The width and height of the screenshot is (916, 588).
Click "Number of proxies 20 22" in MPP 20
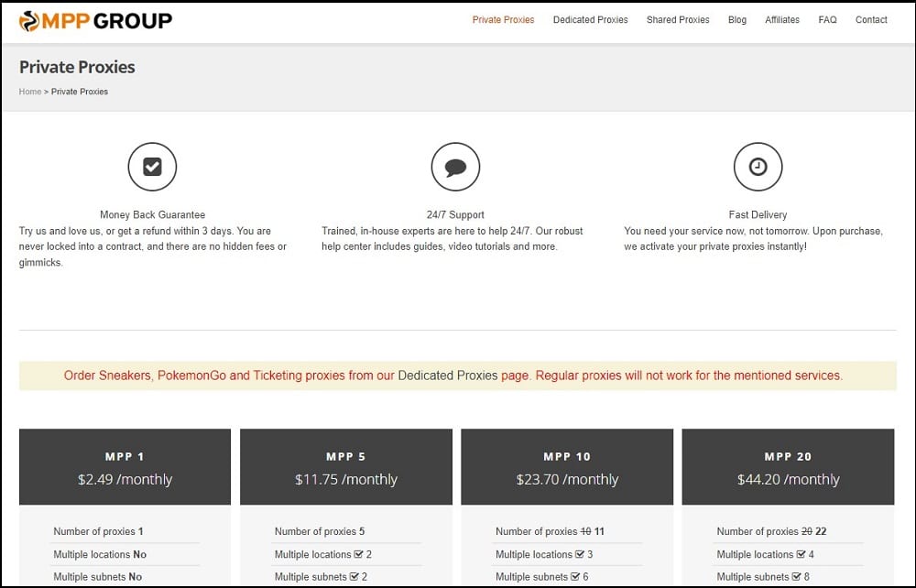[771, 531]
